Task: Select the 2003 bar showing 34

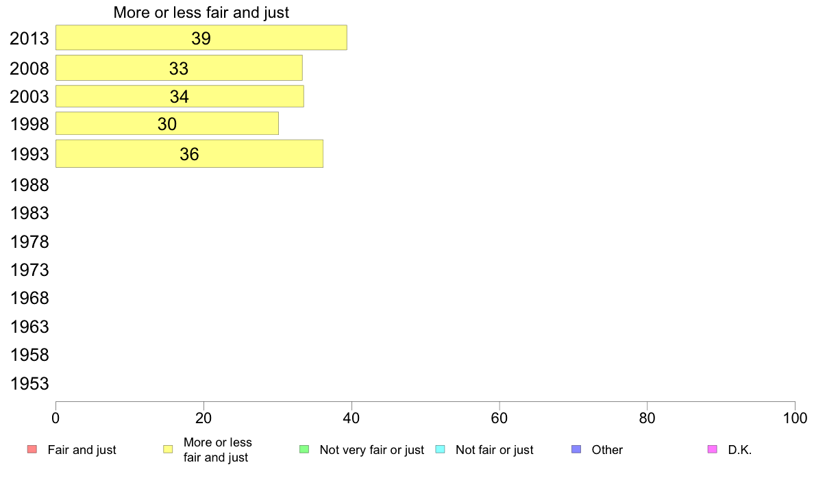Action: (180, 96)
